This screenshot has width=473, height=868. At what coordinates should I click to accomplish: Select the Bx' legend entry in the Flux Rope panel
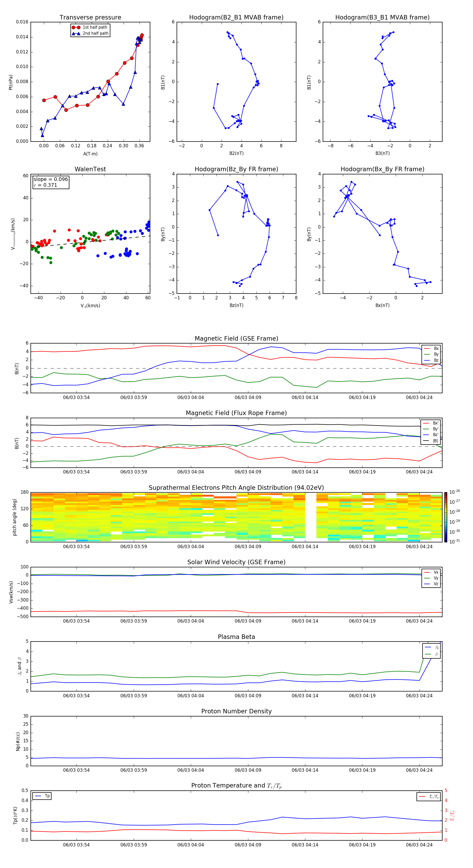coord(431,423)
